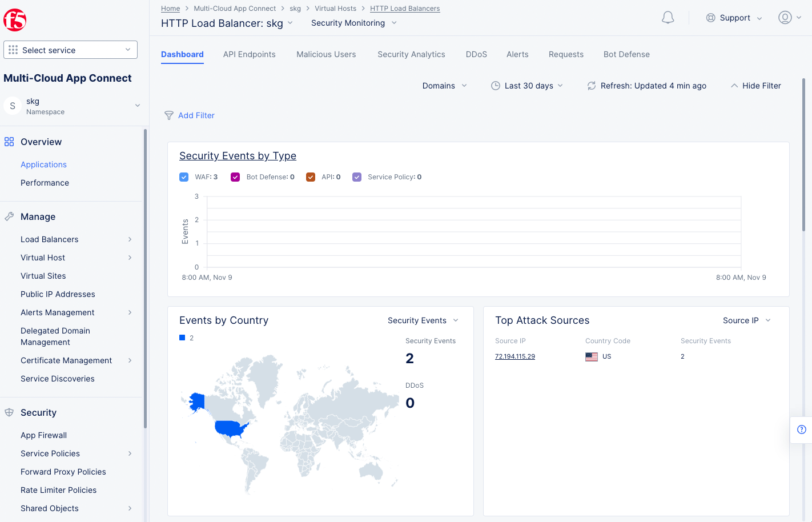Switch to the Security Analytics tab
This screenshot has height=522, width=812.
point(411,54)
